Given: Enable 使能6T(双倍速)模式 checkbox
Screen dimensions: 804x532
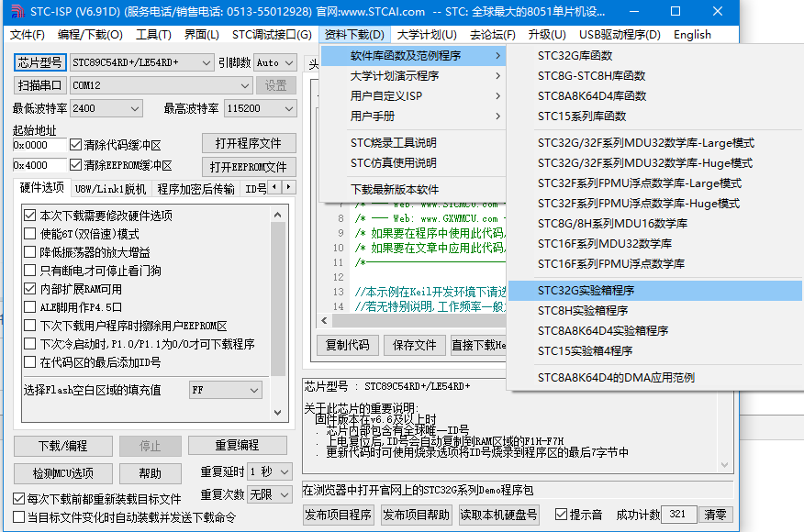Looking at the screenshot, I should click(29, 234).
